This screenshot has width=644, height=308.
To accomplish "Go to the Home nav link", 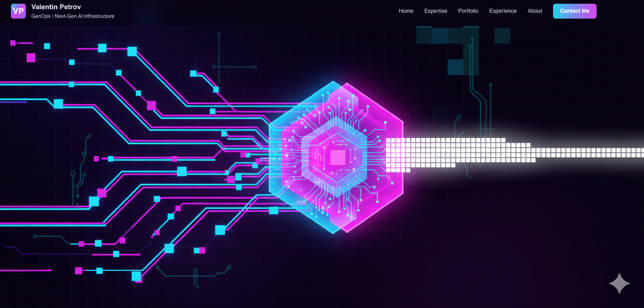I will click(406, 11).
